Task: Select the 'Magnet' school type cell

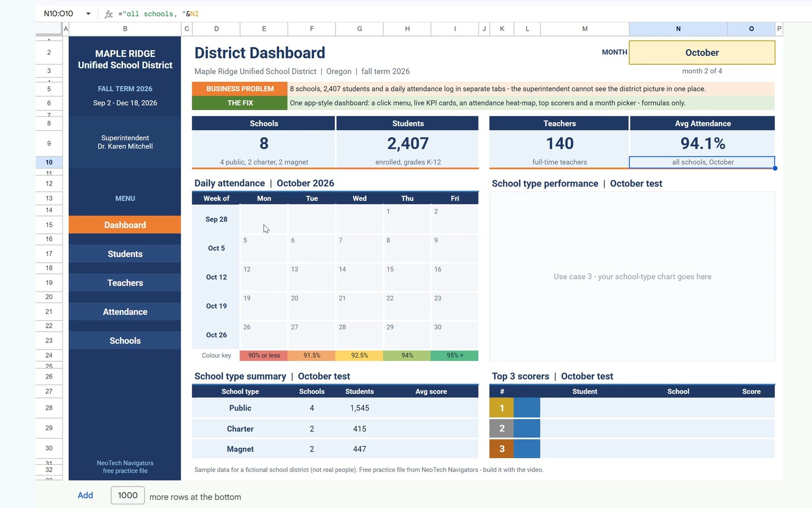Action: (240, 449)
